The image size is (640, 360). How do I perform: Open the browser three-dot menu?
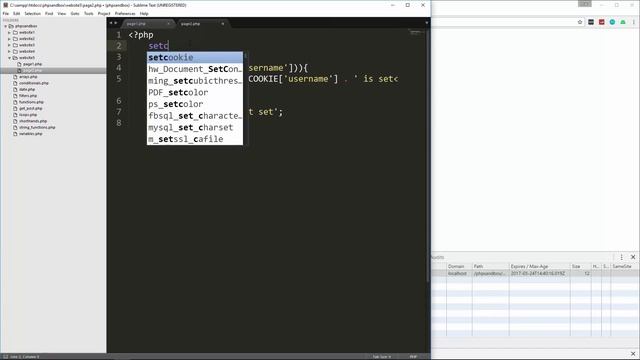coord(633,22)
